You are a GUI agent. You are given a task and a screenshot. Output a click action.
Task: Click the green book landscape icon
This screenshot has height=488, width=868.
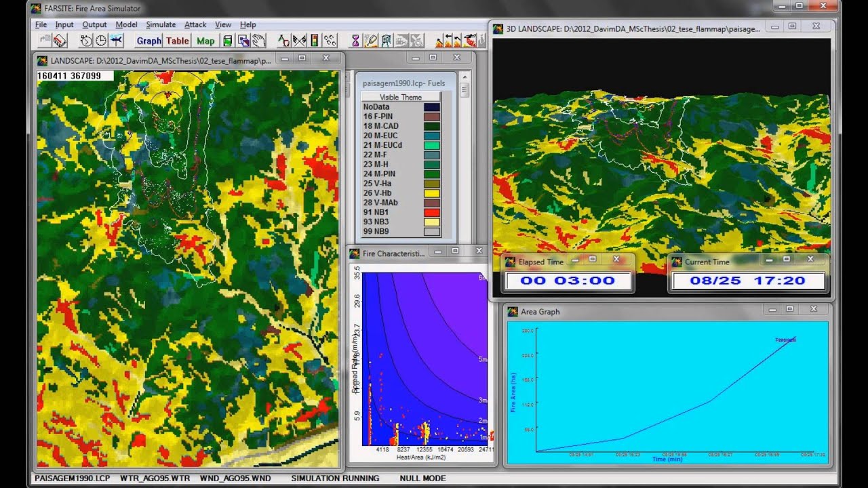pyautogui.click(x=228, y=41)
